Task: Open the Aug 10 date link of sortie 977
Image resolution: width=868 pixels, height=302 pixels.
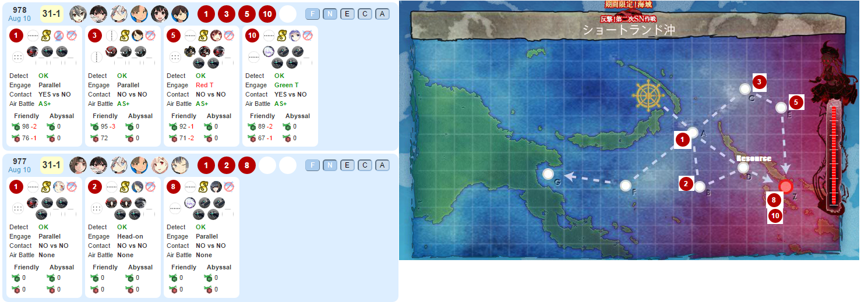Action: coord(20,170)
